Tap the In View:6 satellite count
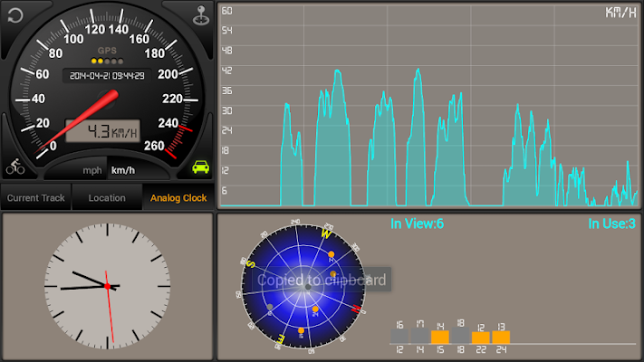Screen dimensions: 644x362 417,224
